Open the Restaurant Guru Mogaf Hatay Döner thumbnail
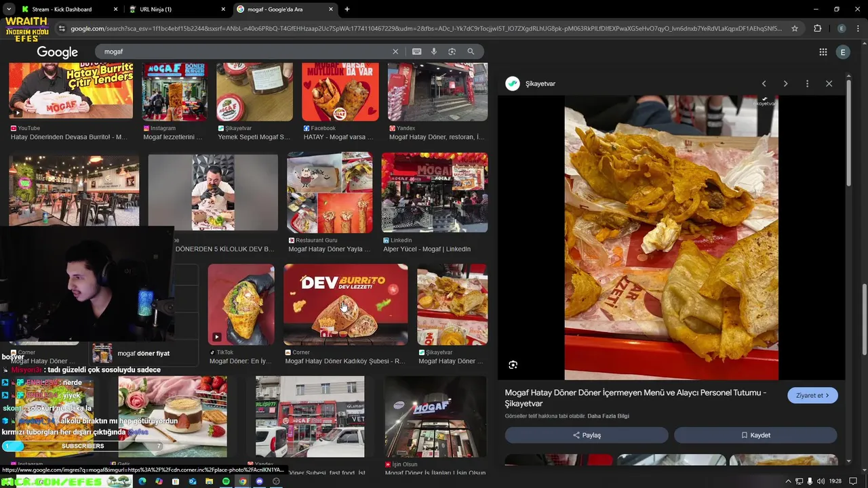Viewport: 868px width, 488px height. click(x=330, y=192)
